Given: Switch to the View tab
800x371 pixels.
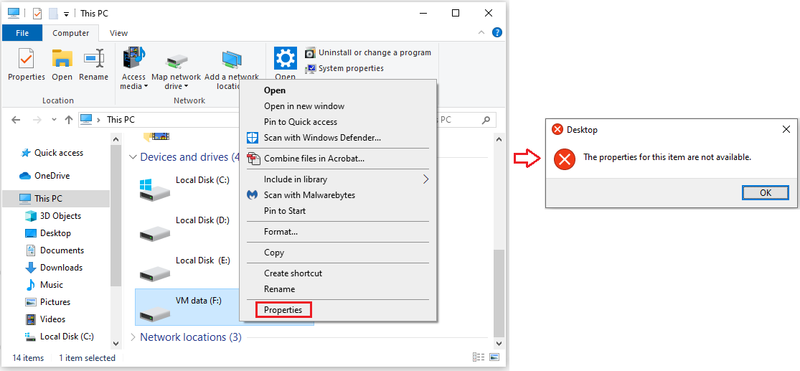Looking at the screenshot, I should [118, 33].
